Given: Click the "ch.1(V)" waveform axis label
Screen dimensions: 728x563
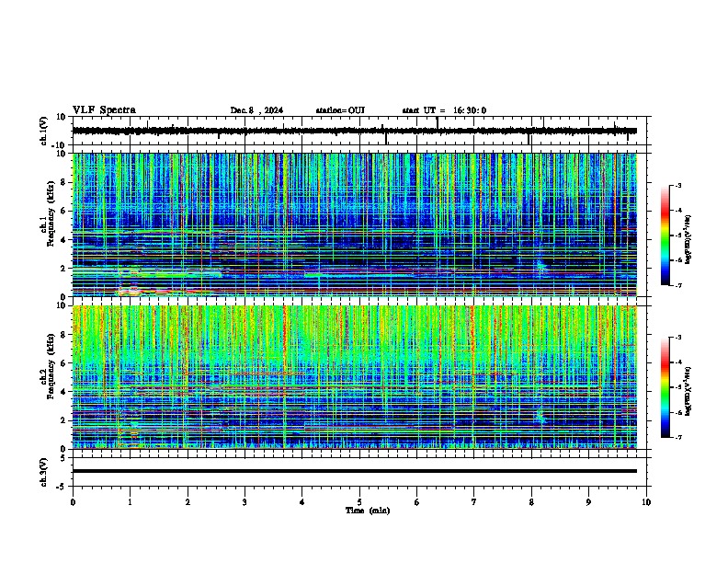Looking at the screenshot, I should point(44,131).
